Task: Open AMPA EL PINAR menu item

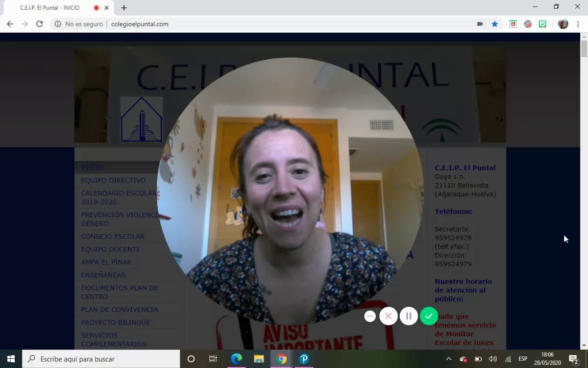Action: click(x=106, y=262)
